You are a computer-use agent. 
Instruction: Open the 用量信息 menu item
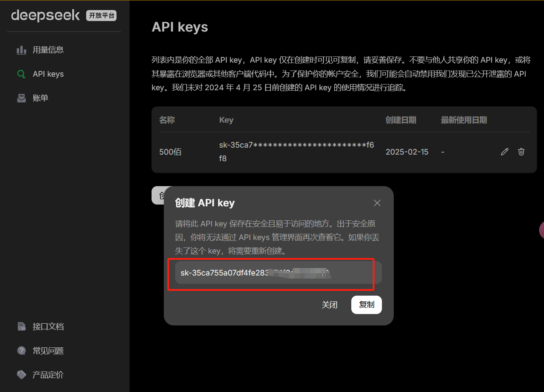pyautogui.click(x=48, y=50)
